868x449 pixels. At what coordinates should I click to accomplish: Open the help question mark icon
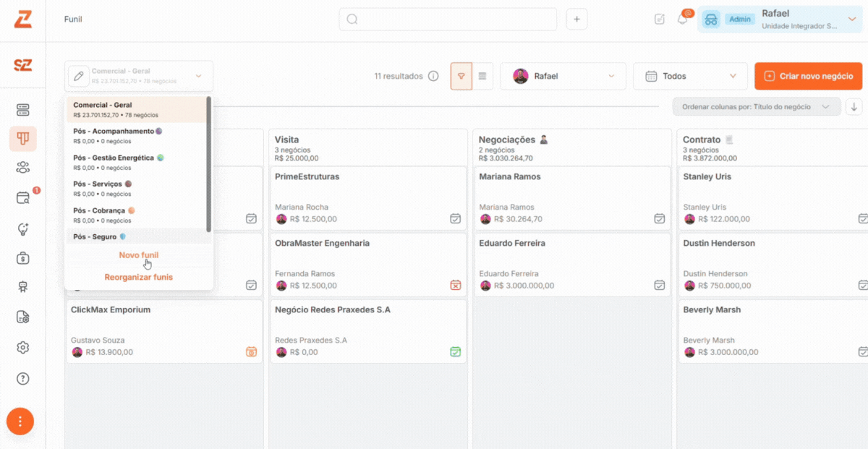(x=22, y=378)
